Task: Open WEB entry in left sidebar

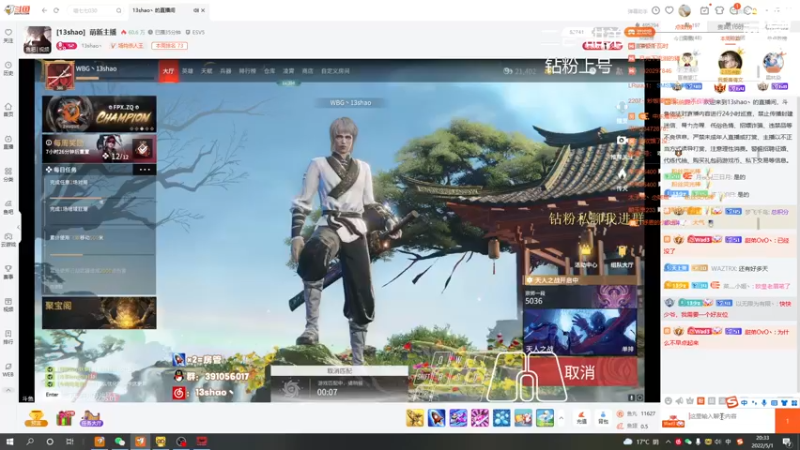Action: pyautogui.click(x=8, y=370)
